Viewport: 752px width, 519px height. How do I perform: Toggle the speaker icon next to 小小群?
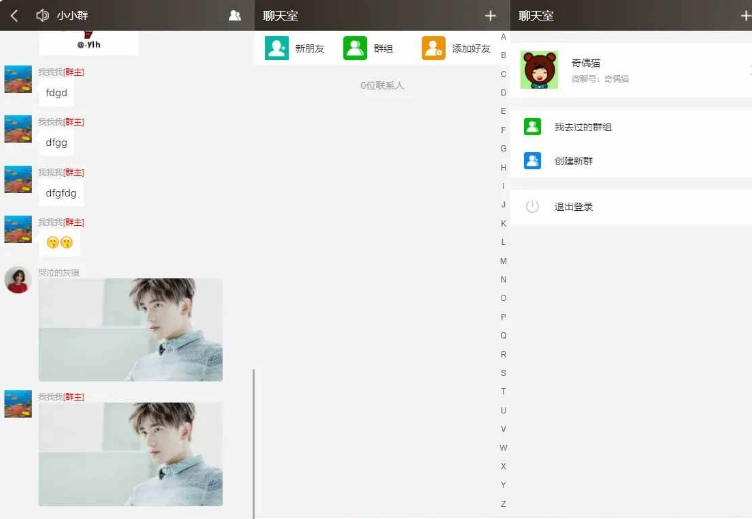pos(42,15)
